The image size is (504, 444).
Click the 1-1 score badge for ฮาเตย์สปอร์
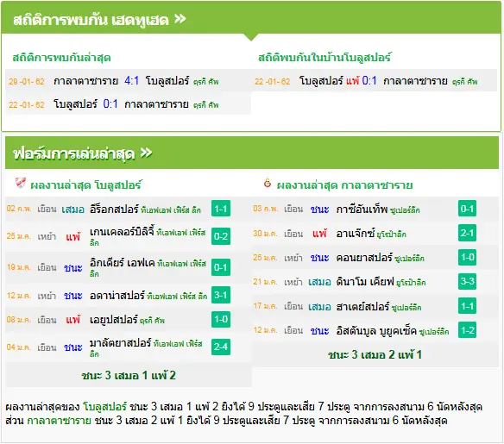467,306
